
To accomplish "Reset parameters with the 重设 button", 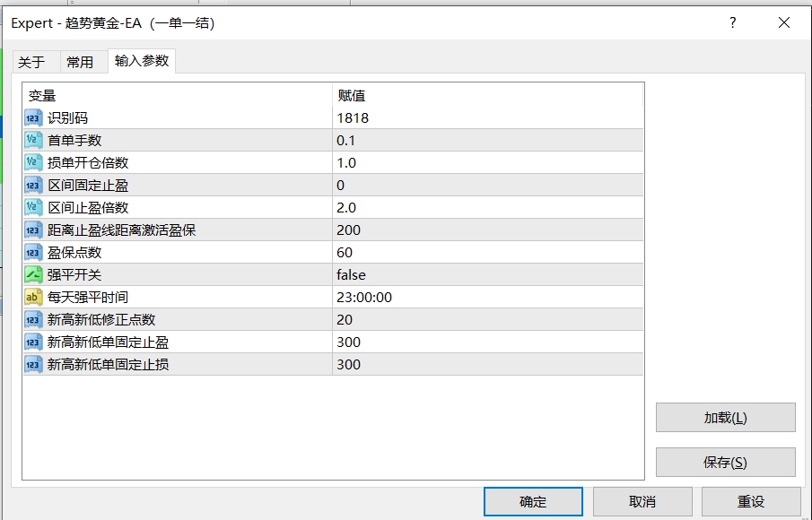I will 751,501.
